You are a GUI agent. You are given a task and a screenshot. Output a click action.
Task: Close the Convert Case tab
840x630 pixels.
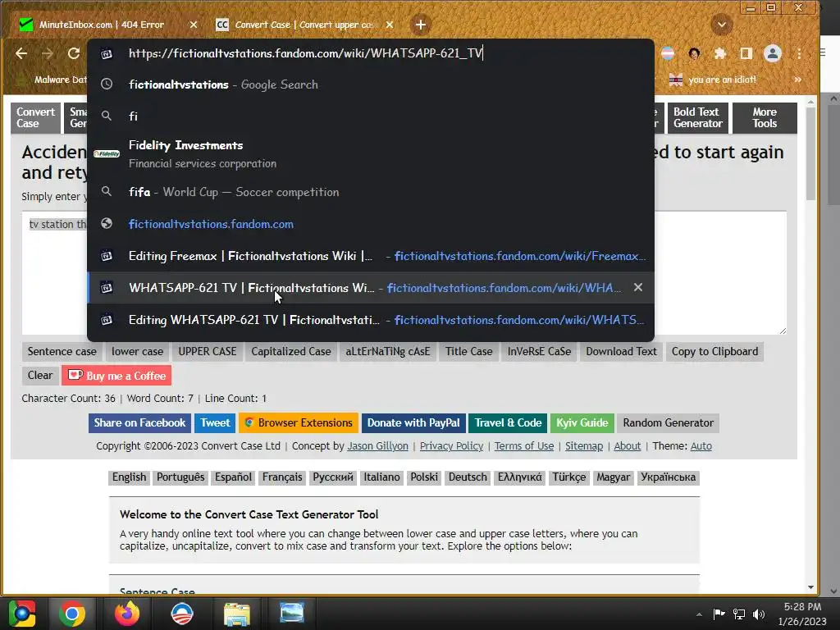point(390,25)
